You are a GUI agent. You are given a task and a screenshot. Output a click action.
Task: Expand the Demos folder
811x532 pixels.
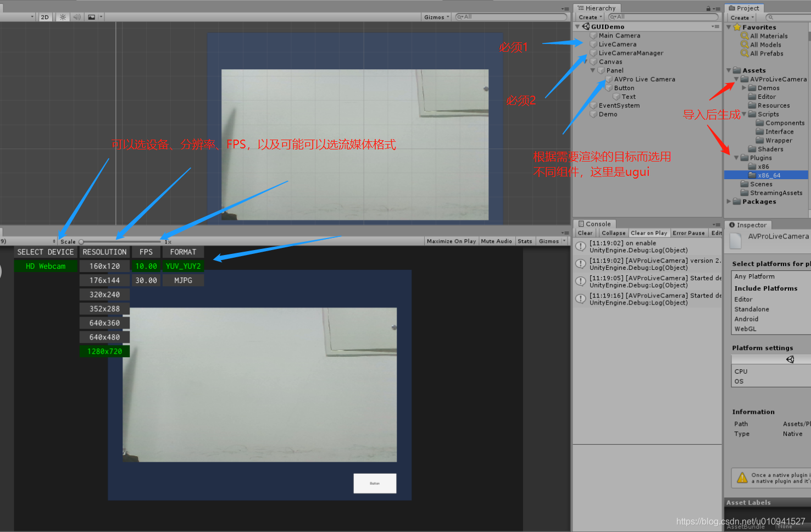pyautogui.click(x=744, y=88)
